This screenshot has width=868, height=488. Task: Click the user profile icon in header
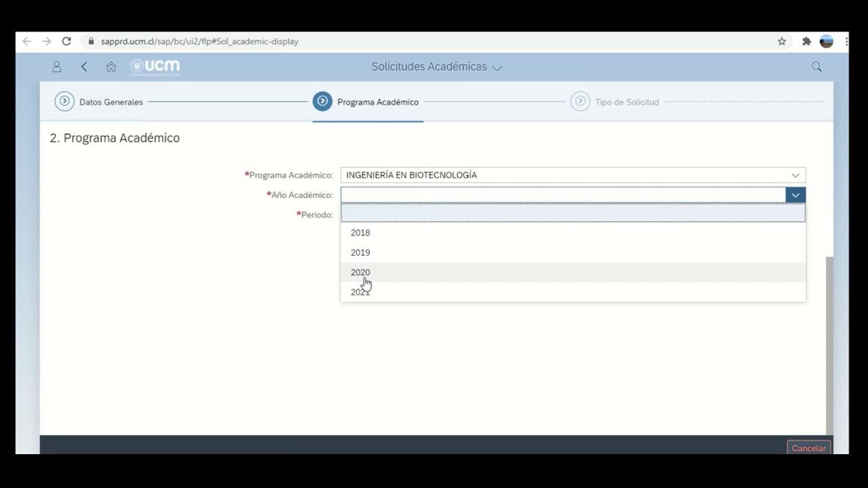56,67
